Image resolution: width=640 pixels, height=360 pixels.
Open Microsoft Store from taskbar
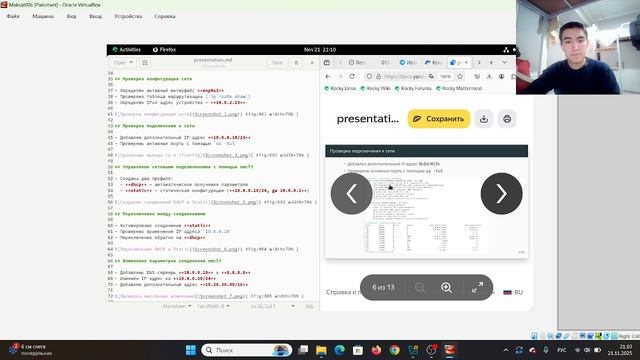pyautogui.click(x=358, y=350)
